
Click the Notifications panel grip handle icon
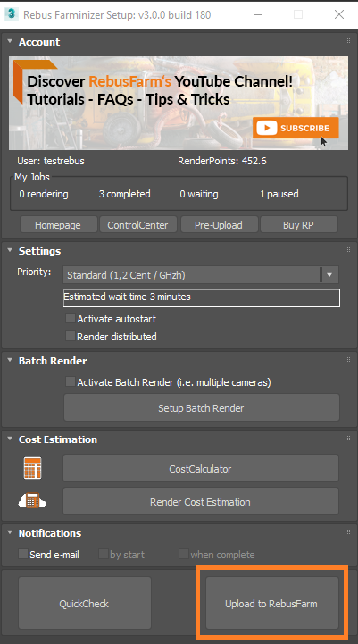click(x=348, y=531)
